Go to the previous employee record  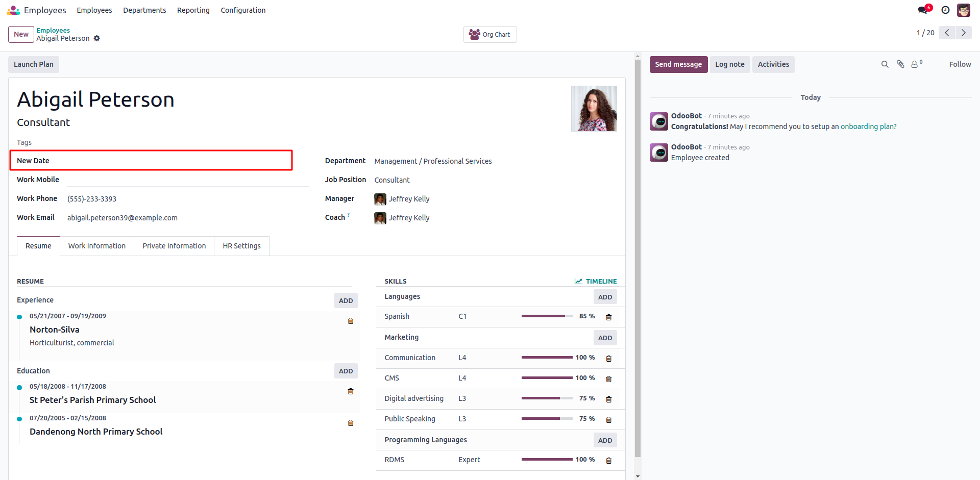947,33
